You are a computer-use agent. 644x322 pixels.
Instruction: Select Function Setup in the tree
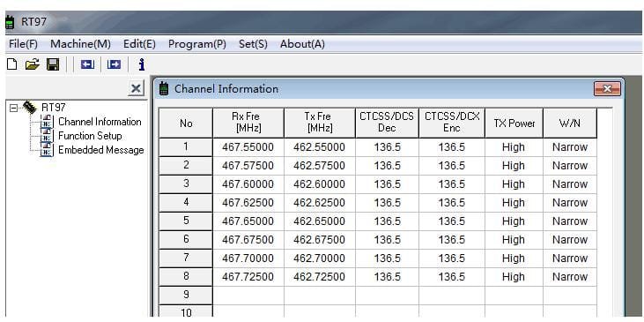[90, 136]
